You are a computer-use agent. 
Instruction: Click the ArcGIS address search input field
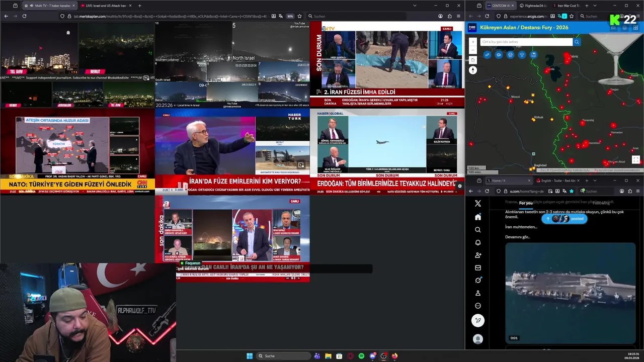pyautogui.click(x=526, y=42)
